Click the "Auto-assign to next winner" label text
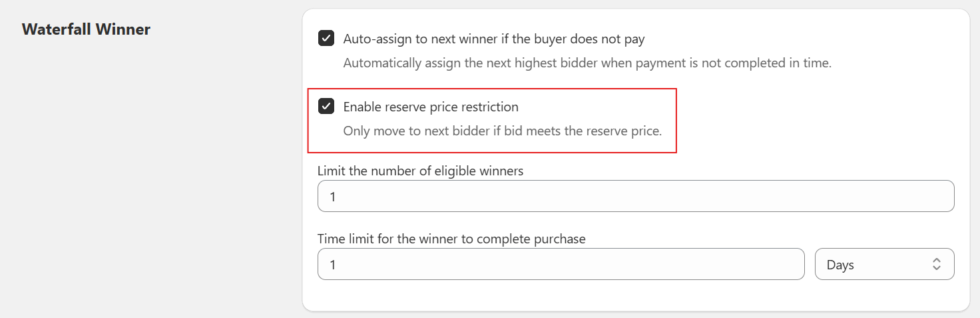 (493, 39)
